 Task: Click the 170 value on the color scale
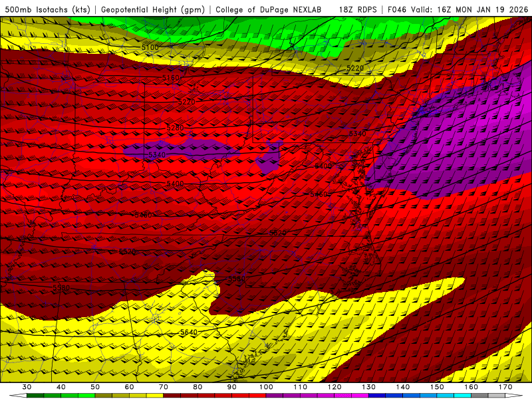click(505, 387)
